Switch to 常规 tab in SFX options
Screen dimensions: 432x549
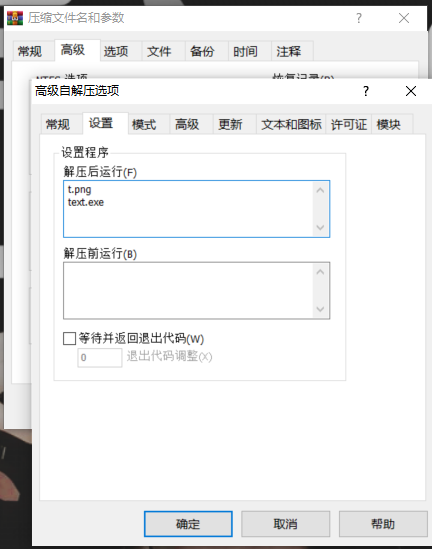pyautogui.click(x=58, y=125)
